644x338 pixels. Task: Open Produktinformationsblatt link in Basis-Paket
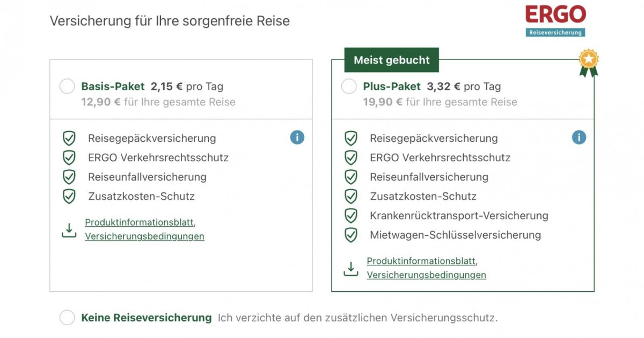[139, 222]
